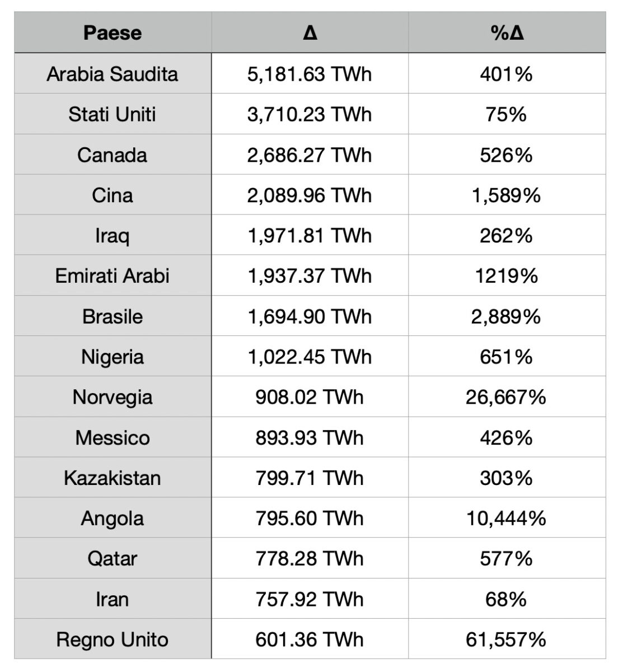Select the Qatar cell
Image resolution: width=623 pixels, height=672 pixels.
click(x=113, y=558)
